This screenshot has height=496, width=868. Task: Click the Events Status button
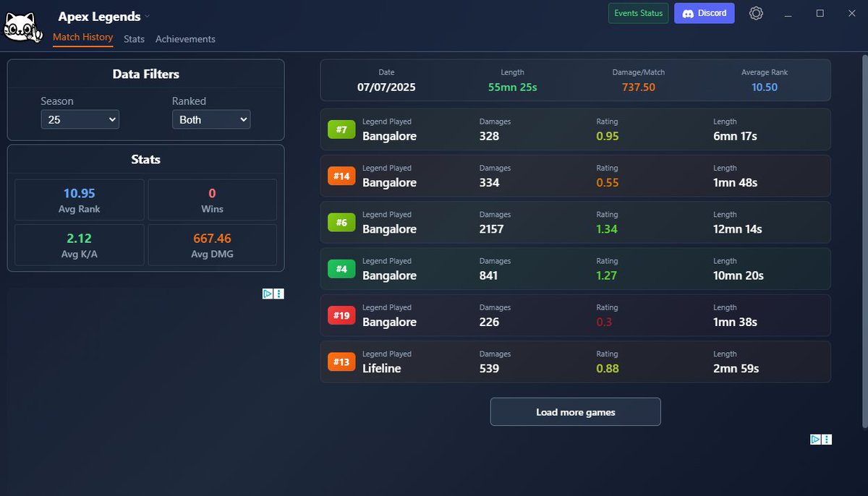tap(638, 13)
